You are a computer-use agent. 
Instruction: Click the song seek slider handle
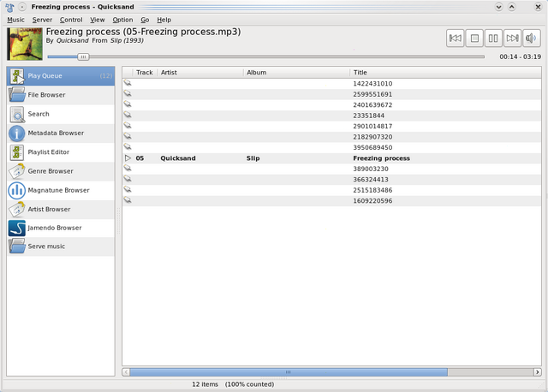click(83, 56)
